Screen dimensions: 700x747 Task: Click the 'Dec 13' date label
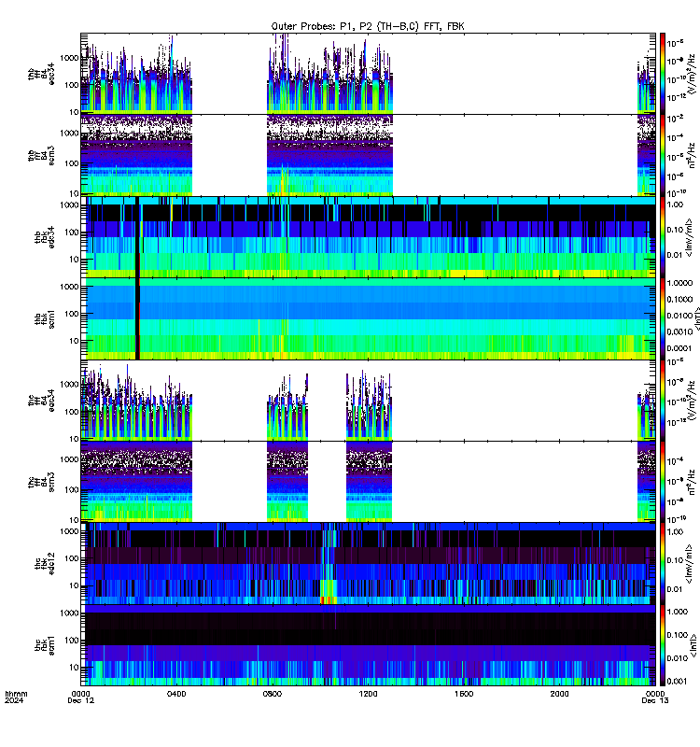click(655, 700)
